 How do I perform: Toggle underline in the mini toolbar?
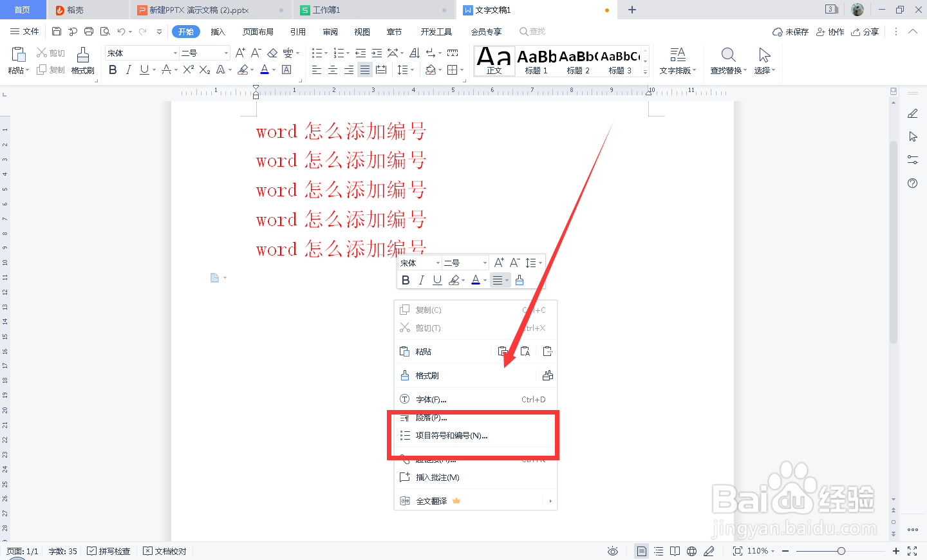(x=437, y=279)
